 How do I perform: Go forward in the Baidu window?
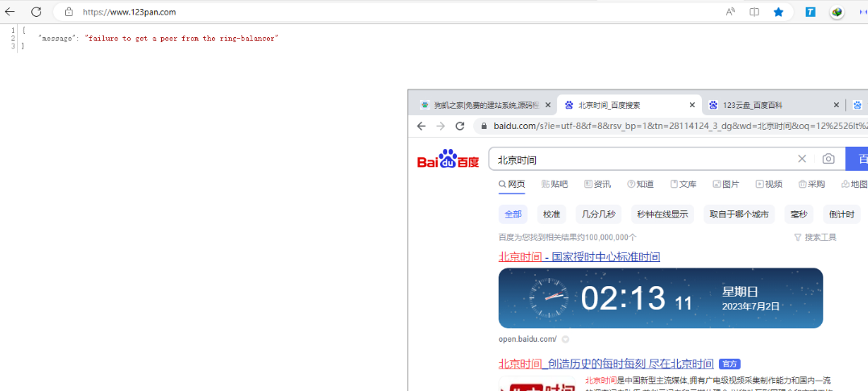pos(441,127)
